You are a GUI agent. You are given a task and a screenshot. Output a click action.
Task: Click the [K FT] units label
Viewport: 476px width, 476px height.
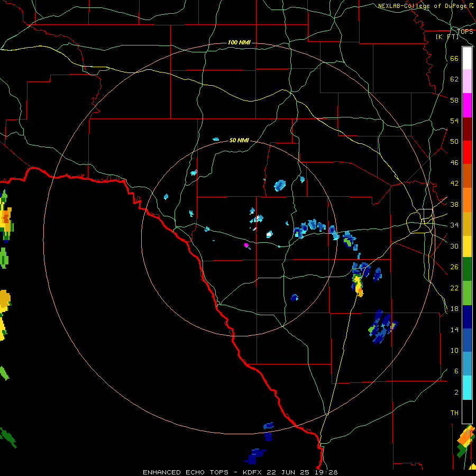(x=447, y=36)
